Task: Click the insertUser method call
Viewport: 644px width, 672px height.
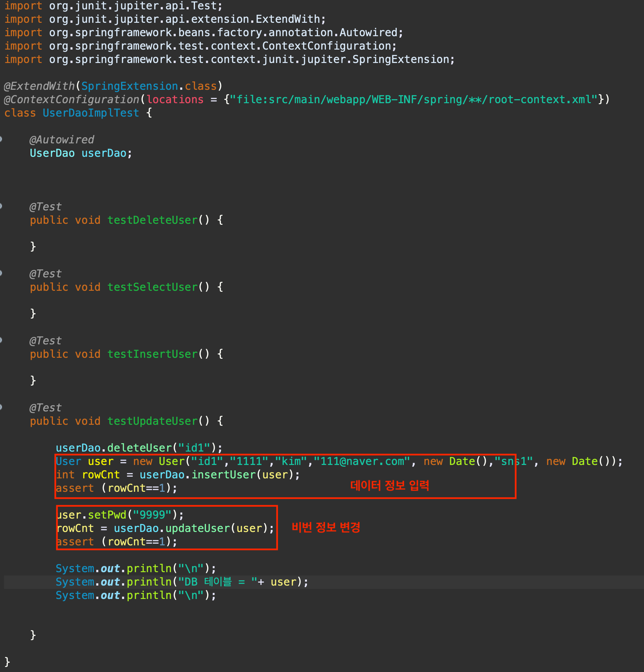Action: 223,474
